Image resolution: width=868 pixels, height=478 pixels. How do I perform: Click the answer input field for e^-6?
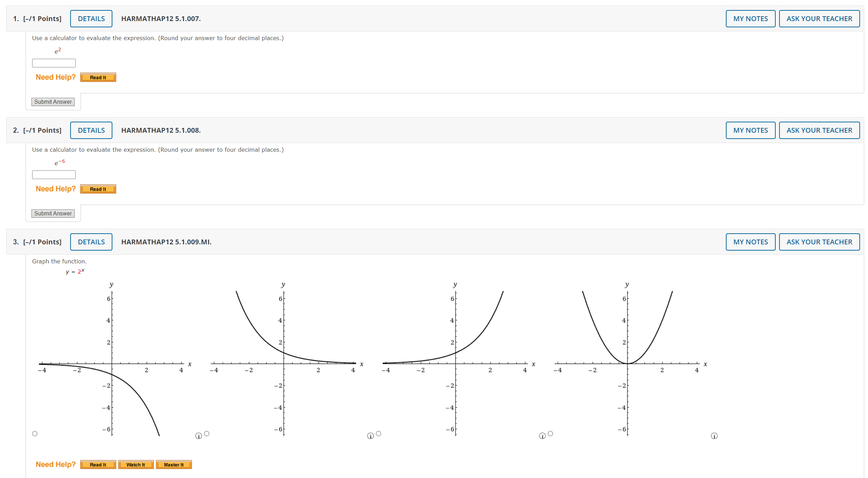[x=54, y=175]
